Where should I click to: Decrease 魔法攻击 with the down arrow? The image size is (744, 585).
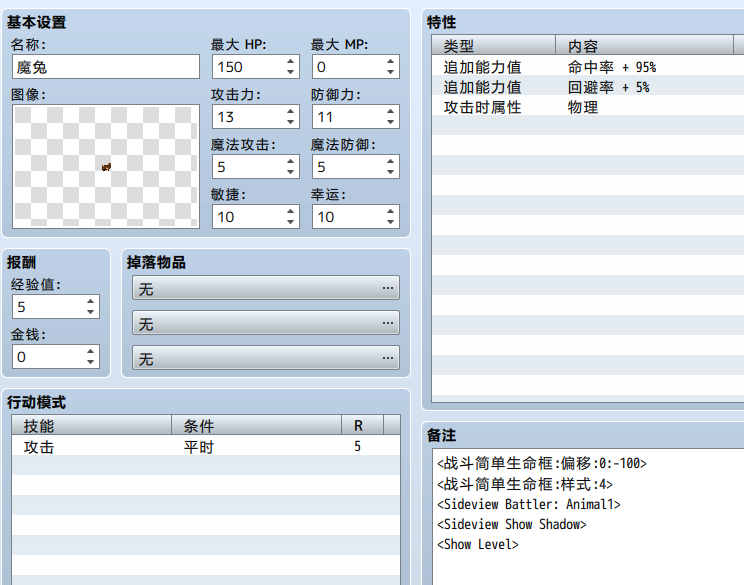pyautogui.click(x=290, y=172)
